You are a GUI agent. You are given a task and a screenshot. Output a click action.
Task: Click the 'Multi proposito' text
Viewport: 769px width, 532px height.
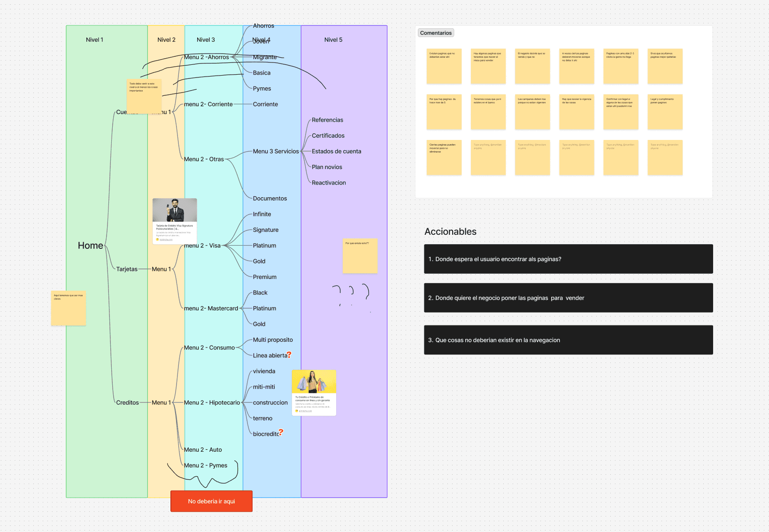(x=273, y=340)
